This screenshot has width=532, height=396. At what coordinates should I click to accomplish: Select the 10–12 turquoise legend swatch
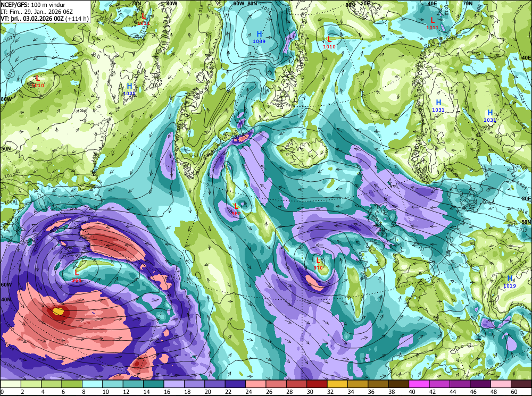[x=113, y=384]
